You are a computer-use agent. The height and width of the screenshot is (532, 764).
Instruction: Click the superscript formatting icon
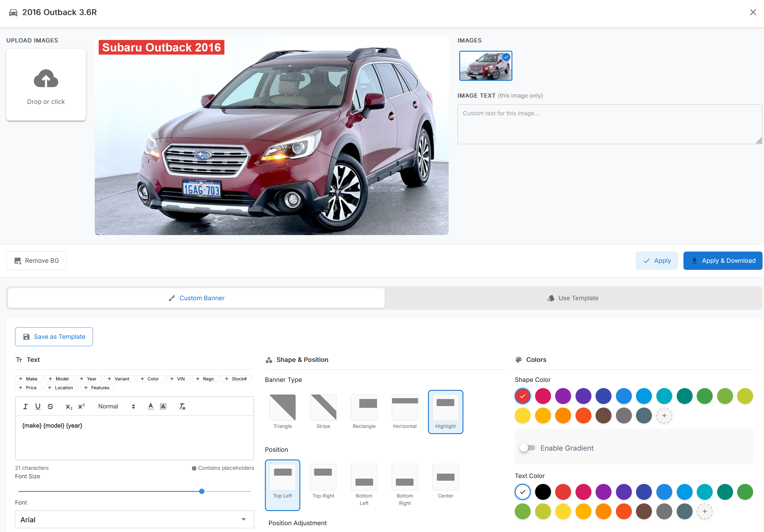pyautogui.click(x=81, y=406)
